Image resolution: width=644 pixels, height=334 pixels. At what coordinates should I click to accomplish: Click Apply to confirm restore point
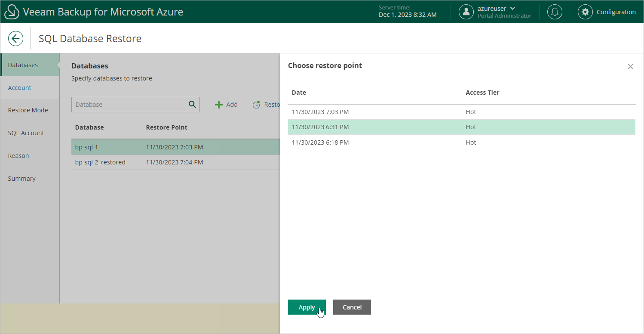tap(307, 307)
